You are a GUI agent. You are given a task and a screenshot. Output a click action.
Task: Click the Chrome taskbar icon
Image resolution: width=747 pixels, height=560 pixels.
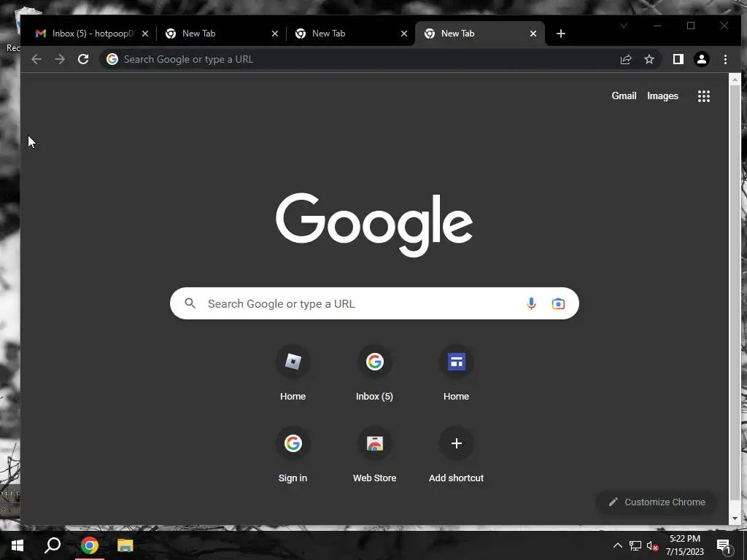89,545
